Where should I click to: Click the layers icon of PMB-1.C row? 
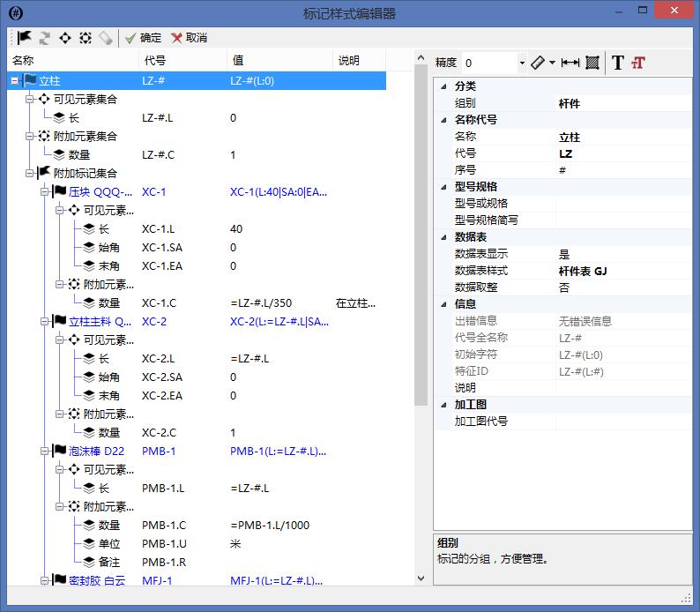89,525
